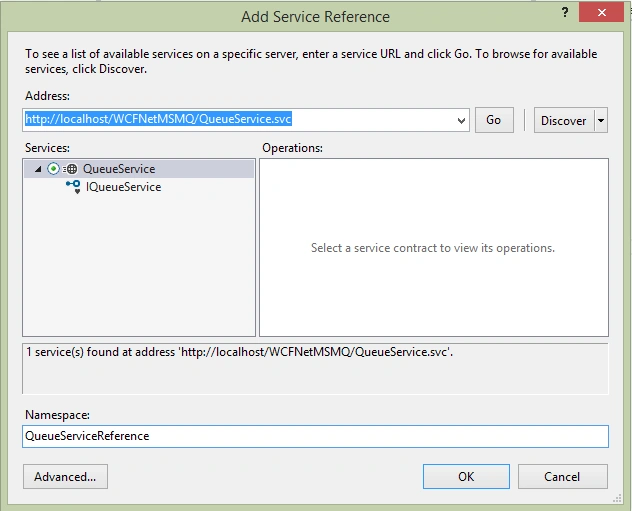
Task: Expand the Address URL history dropdown
Action: pyautogui.click(x=462, y=120)
